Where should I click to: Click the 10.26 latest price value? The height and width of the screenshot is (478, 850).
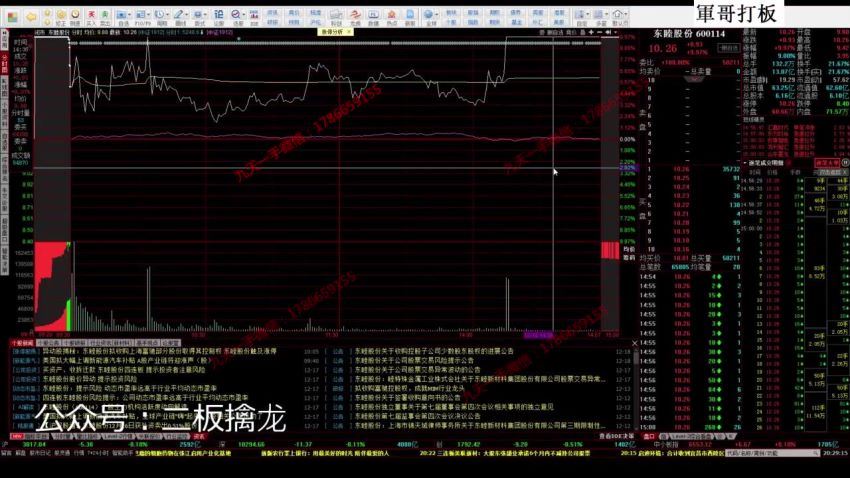[662, 49]
